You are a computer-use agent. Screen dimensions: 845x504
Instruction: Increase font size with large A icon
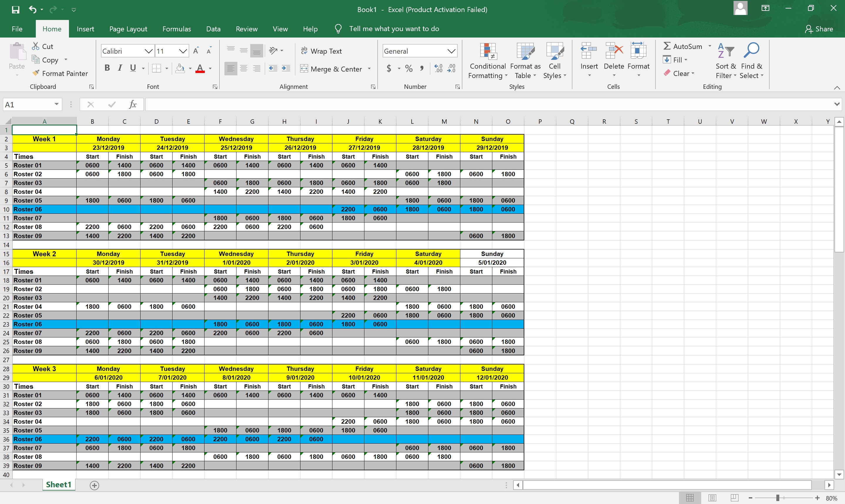pos(196,51)
